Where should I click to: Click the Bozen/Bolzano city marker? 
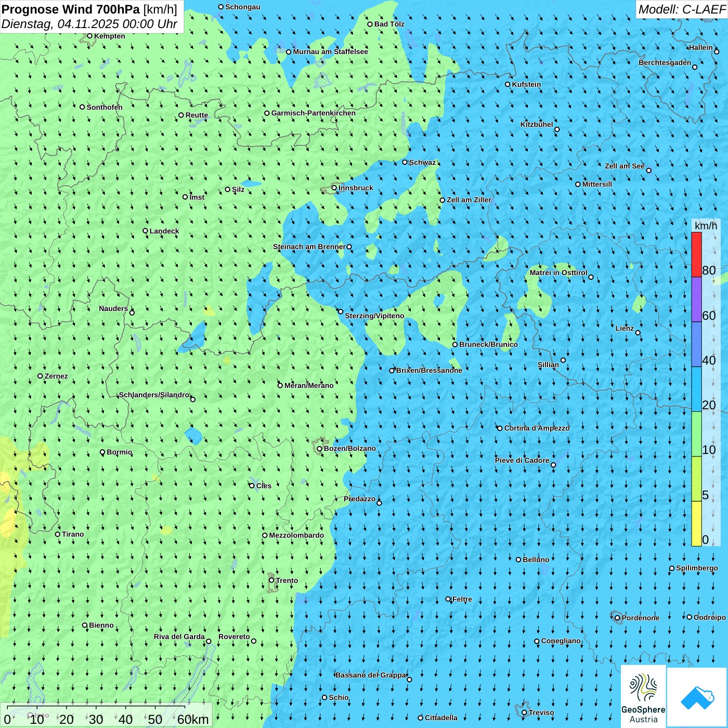[x=320, y=449]
